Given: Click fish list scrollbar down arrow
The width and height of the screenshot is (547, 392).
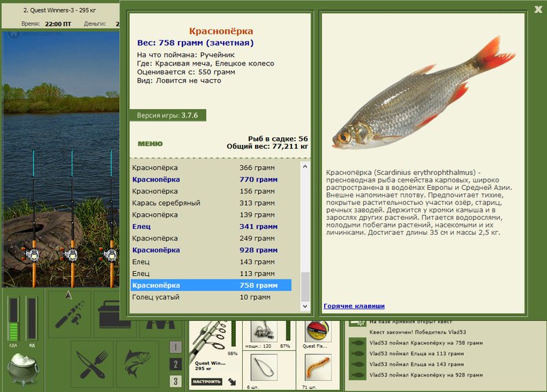Looking at the screenshot, I should (x=305, y=306).
